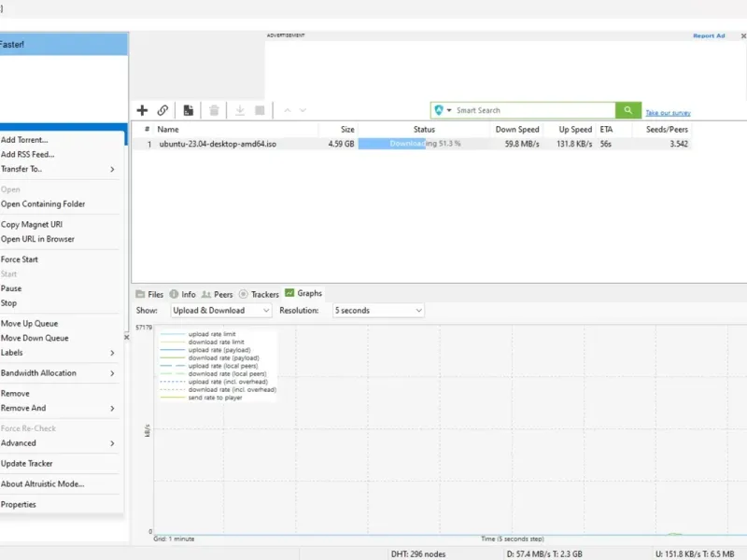Click the green search magnifier button

click(x=627, y=110)
